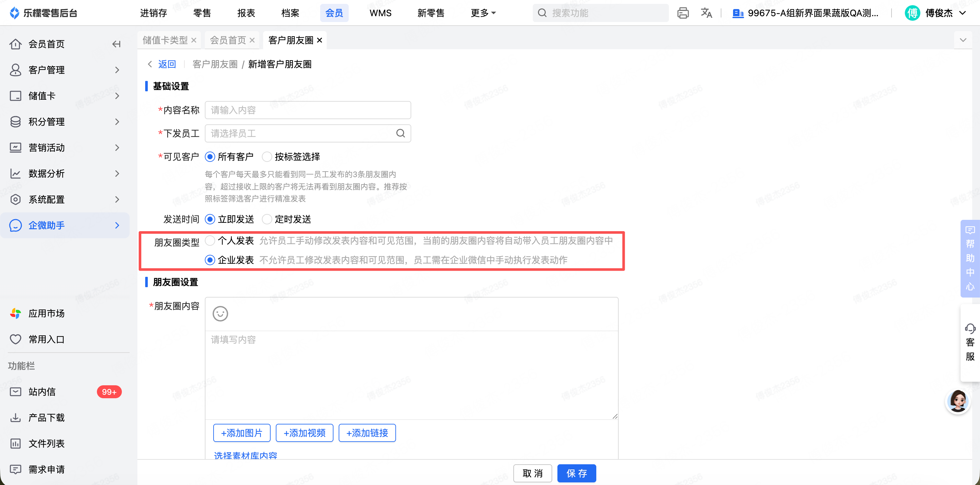
Task: Open the 更多 dropdown in top navigation
Action: click(x=483, y=13)
